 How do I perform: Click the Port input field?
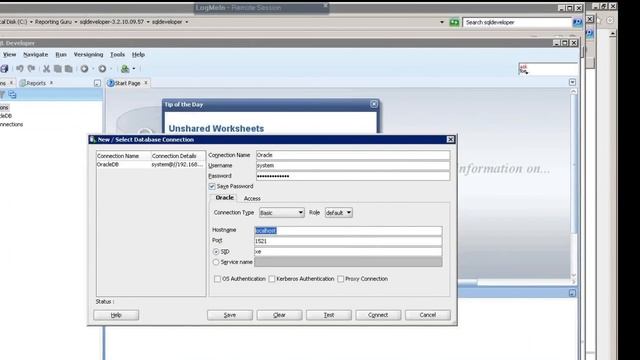click(x=348, y=241)
